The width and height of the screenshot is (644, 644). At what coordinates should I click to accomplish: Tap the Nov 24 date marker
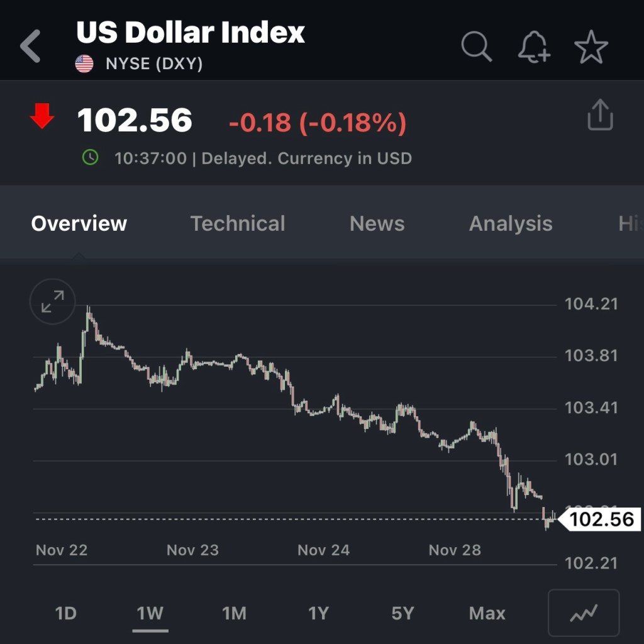tap(323, 550)
